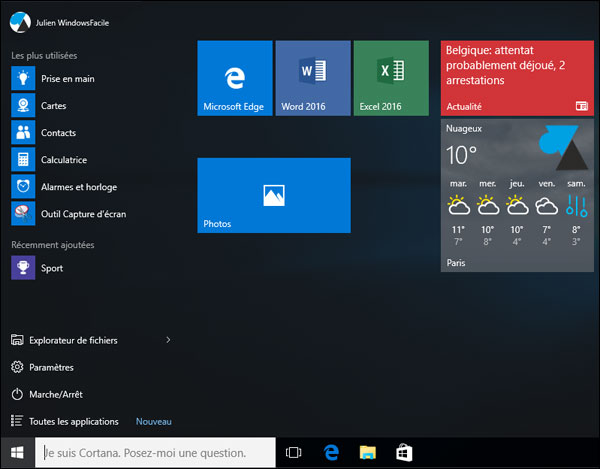Open the Contacts people icon
The height and width of the screenshot is (469, 600).
coord(23,132)
